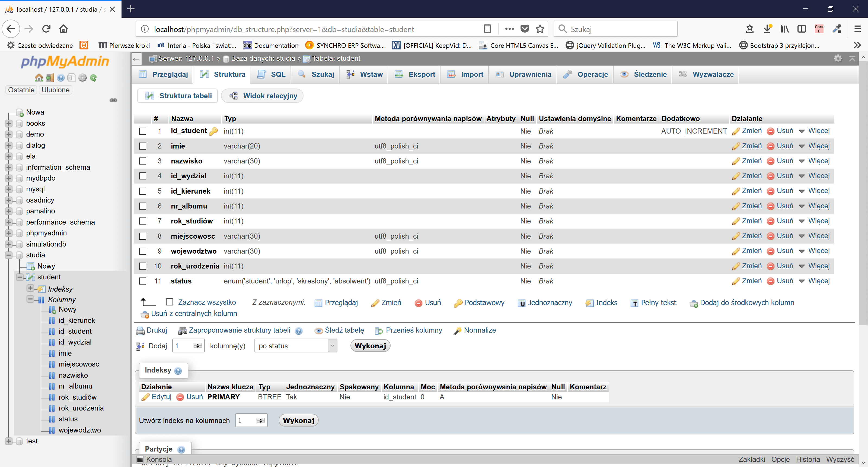The height and width of the screenshot is (467, 868).
Task: Open navigation panel settings gear icon
Action: tap(82, 78)
